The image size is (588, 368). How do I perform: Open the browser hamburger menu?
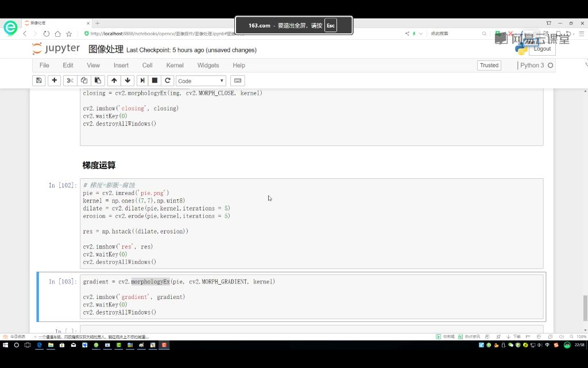point(582,34)
